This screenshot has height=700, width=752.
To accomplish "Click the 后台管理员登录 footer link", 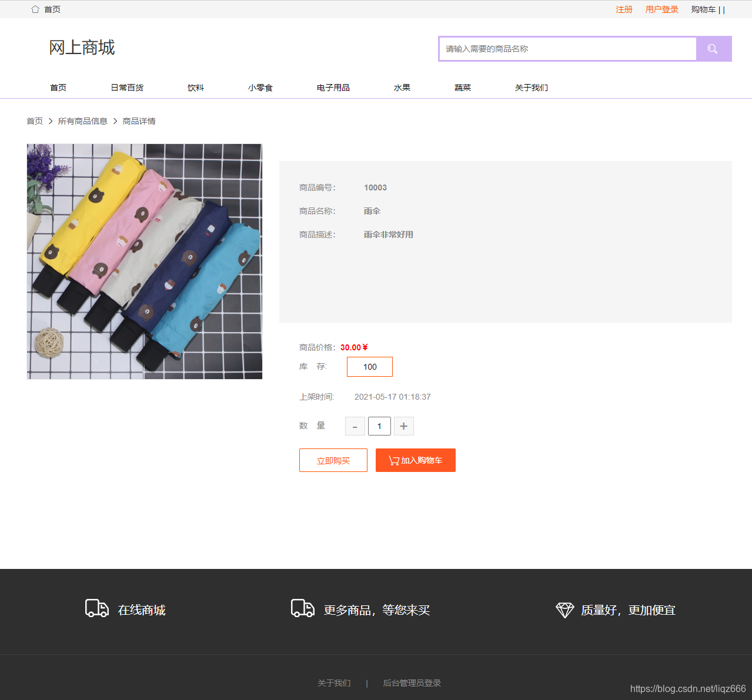I will [411, 683].
